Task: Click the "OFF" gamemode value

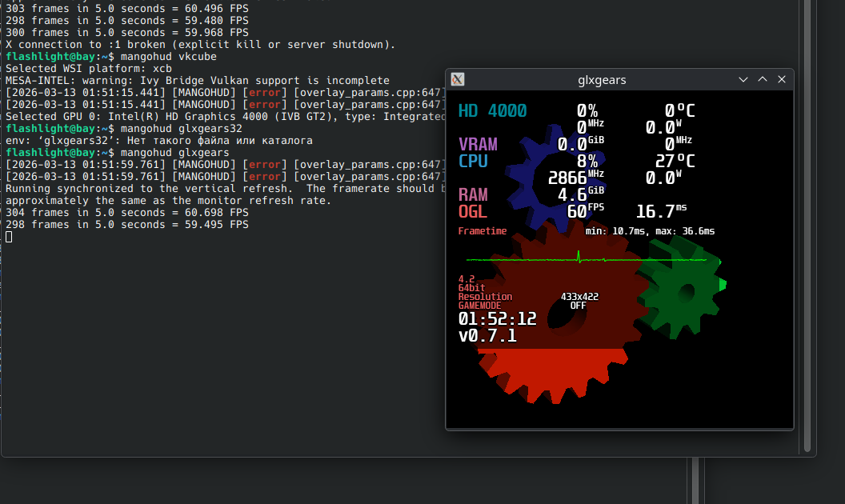Action: (579, 306)
